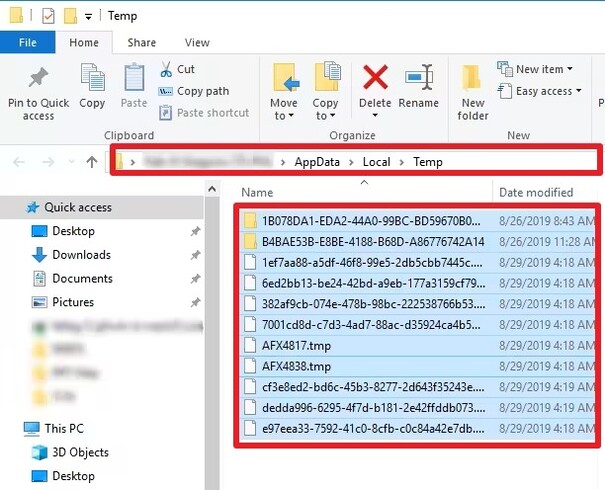Click the red Delete X icon
This screenshot has width=605, height=490.
click(x=375, y=78)
